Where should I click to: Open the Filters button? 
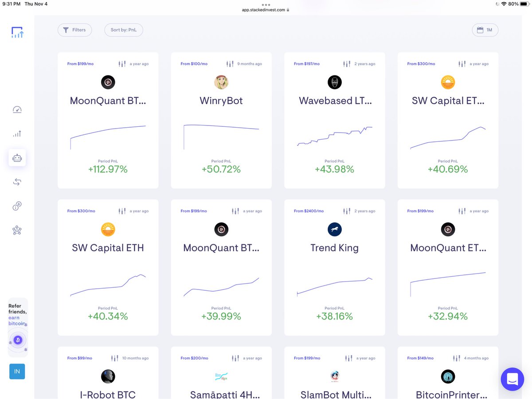click(x=74, y=30)
